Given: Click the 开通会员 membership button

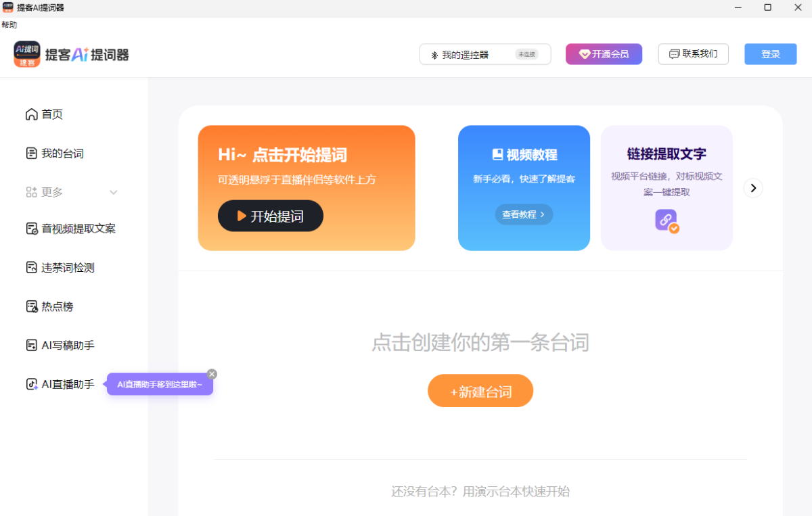Looking at the screenshot, I should [604, 54].
